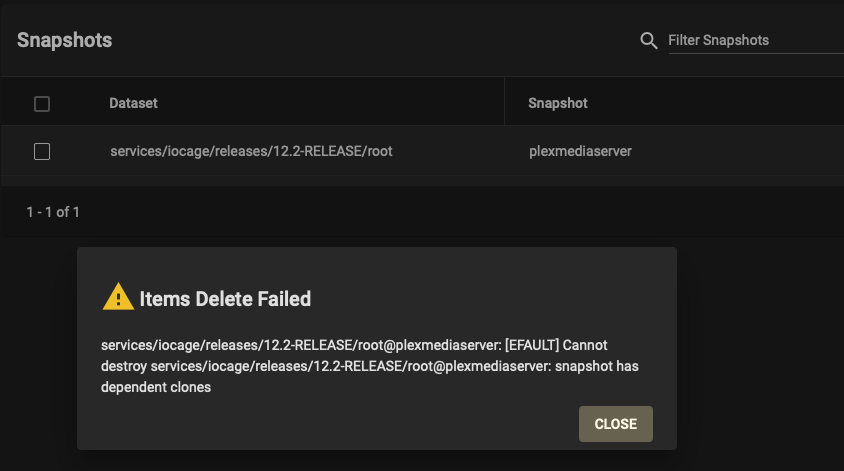Click the [EFAULT] text in error message
Viewport: 844px width, 471px height.
click(532, 345)
